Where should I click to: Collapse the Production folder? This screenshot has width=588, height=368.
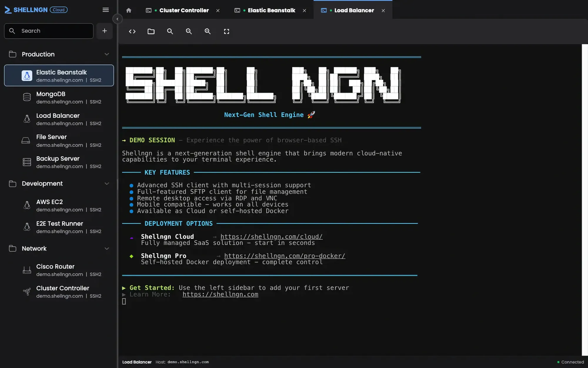click(107, 54)
